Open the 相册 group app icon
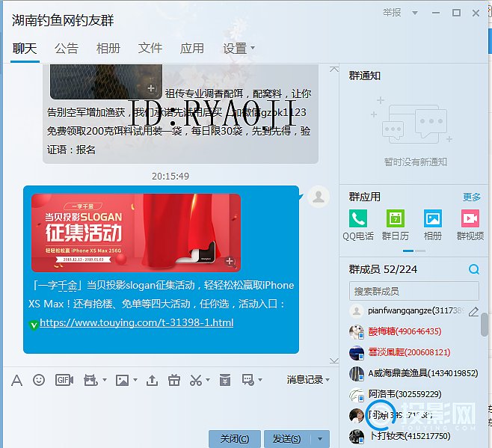The image size is (492, 448). tap(433, 218)
